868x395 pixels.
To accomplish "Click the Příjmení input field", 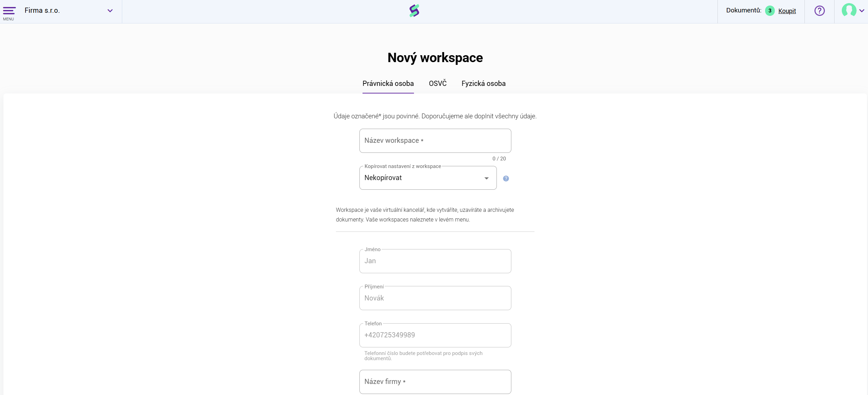I will point(435,298).
